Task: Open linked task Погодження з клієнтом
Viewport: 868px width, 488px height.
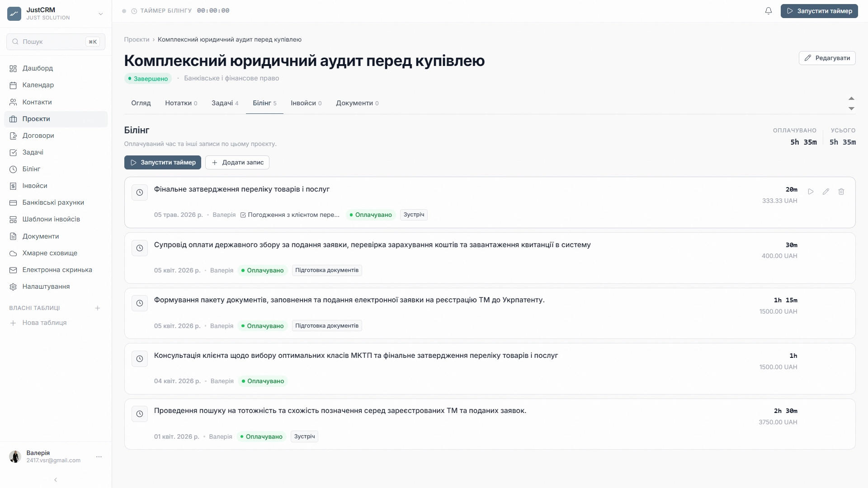Action: point(290,215)
